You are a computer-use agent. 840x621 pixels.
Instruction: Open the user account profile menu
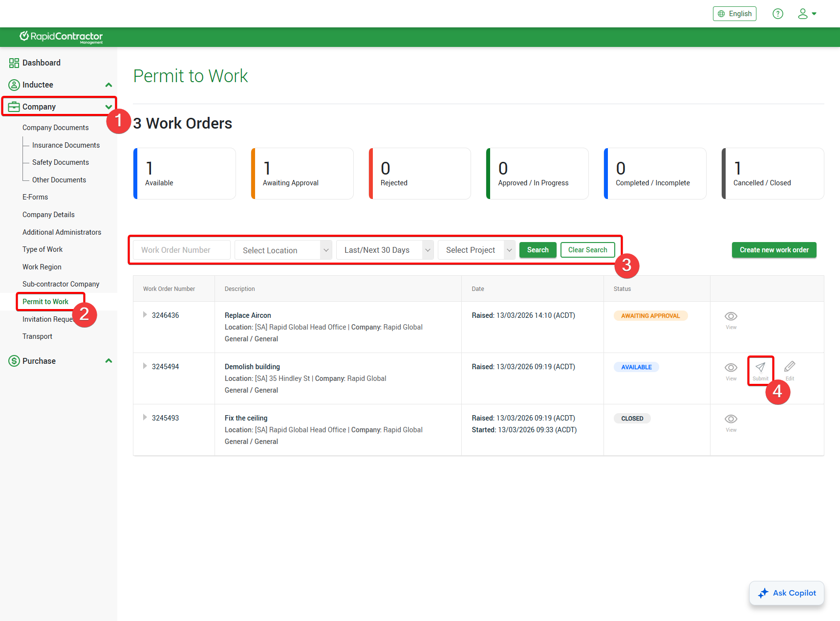click(x=807, y=14)
